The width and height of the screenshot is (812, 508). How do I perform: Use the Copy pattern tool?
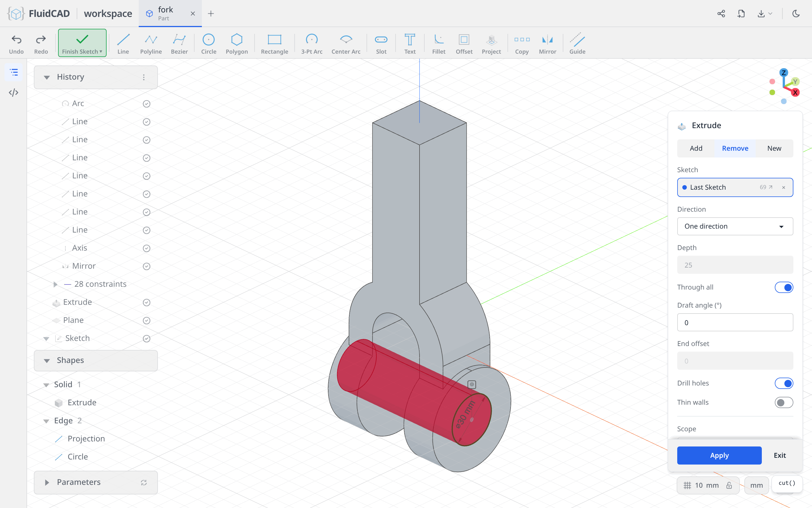[x=522, y=44]
